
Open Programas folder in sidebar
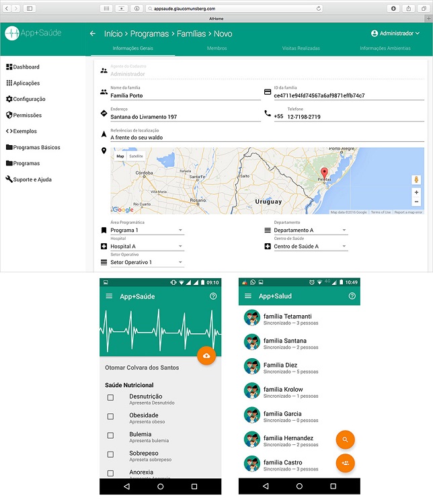(x=23, y=163)
